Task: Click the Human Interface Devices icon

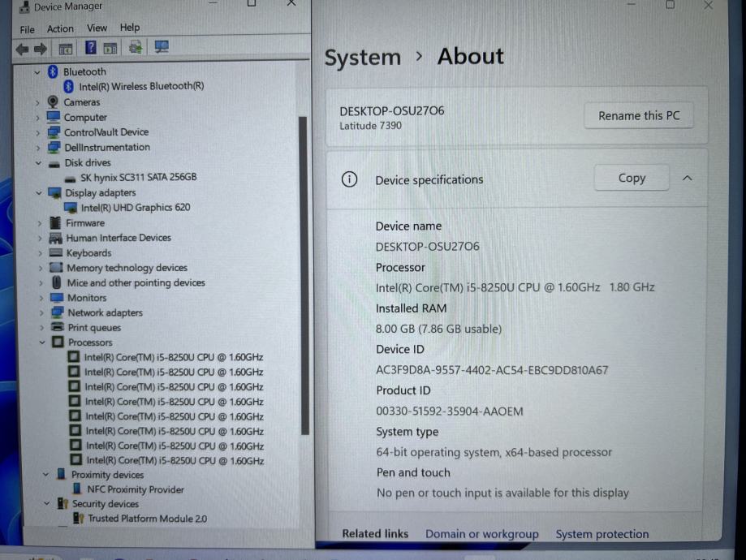Action: point(56,238)
